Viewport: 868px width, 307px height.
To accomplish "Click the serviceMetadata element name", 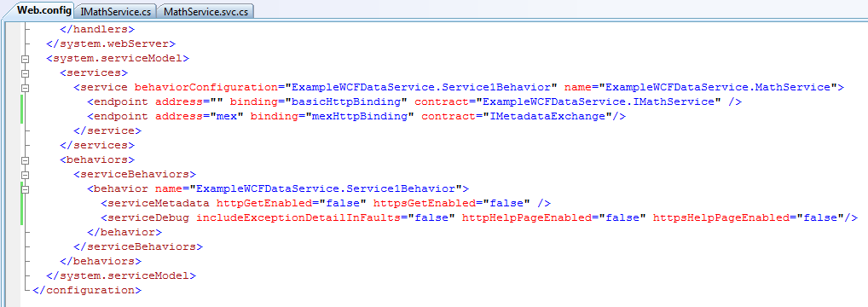I will 159,203.
